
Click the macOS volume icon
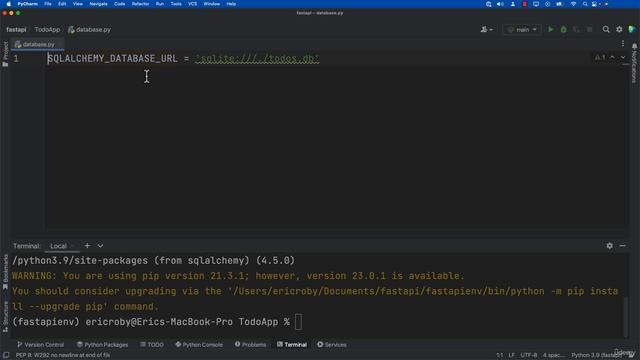pyautogui.click(x=500, y=4)
